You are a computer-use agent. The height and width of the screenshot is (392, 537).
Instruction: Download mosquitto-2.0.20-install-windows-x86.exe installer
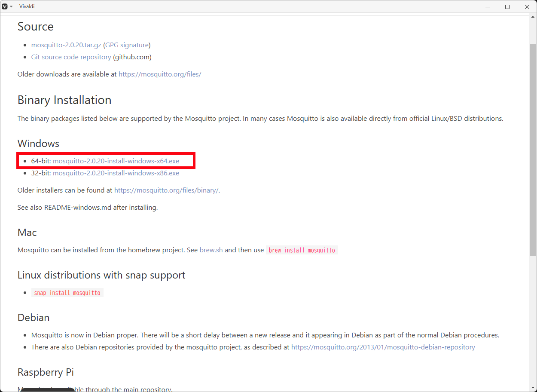116,173
